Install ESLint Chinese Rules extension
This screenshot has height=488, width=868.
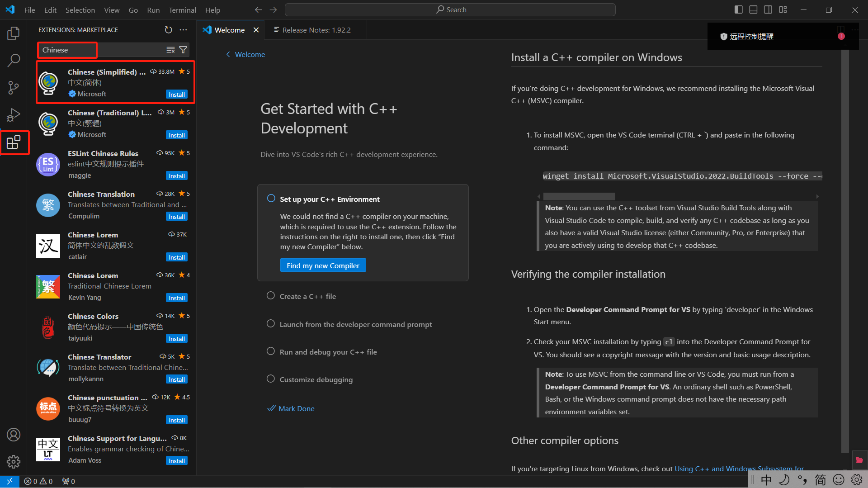tap(177, 176)
